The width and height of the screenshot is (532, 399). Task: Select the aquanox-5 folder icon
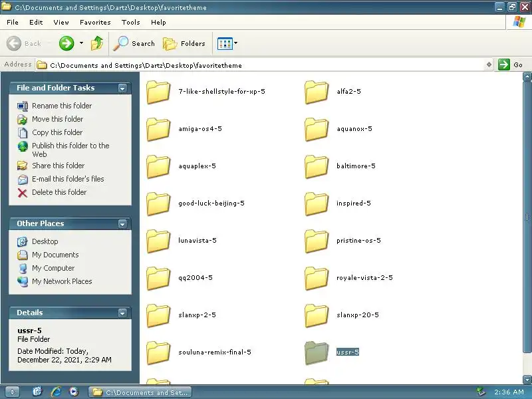(317, 129)
